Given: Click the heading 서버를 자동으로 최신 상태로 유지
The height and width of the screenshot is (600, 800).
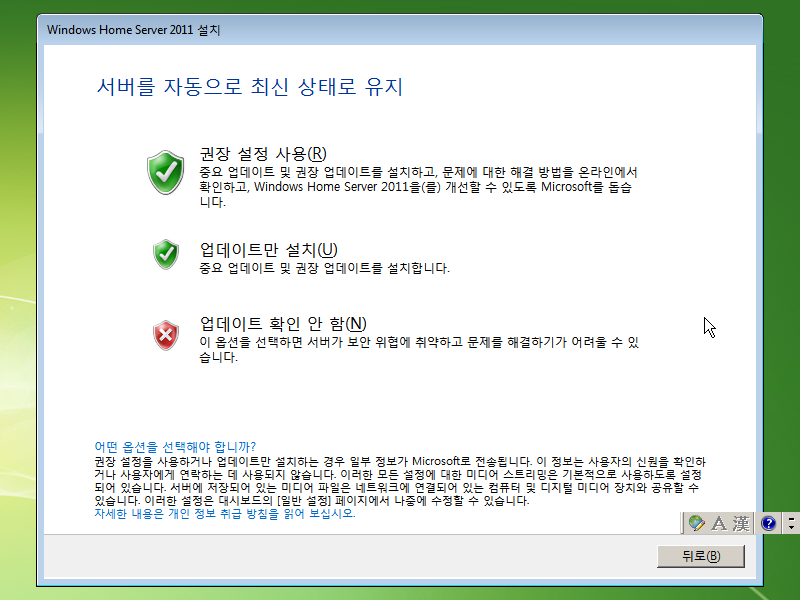Looking at the screenshot, I should (249, 86).
